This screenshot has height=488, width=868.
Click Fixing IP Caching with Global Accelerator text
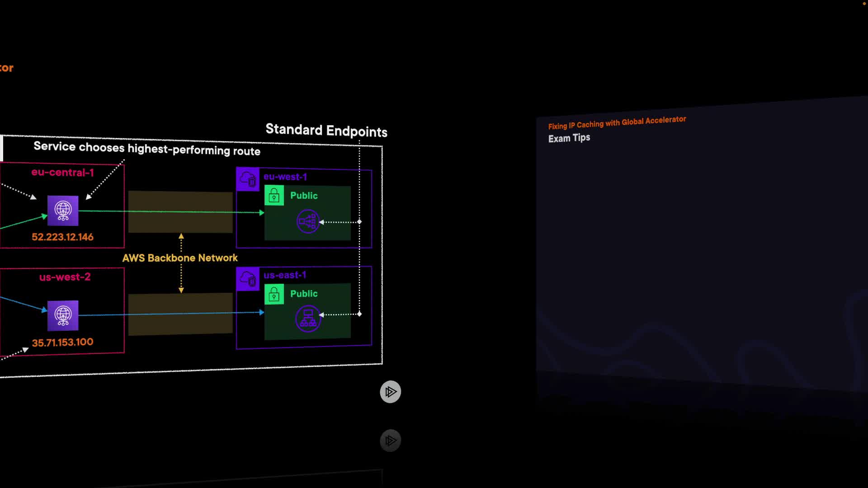(x=617, y=122)
